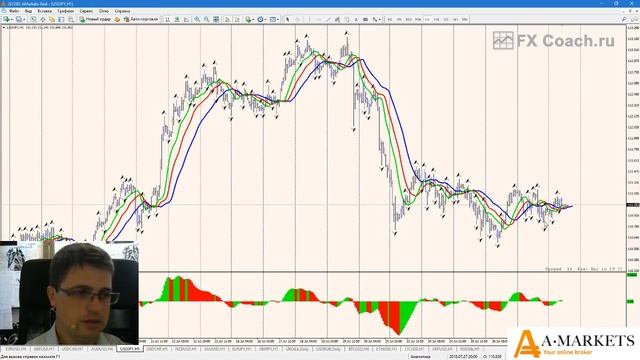Open the Графики menu
Screen dimensions: 640x360
(65, 11)
